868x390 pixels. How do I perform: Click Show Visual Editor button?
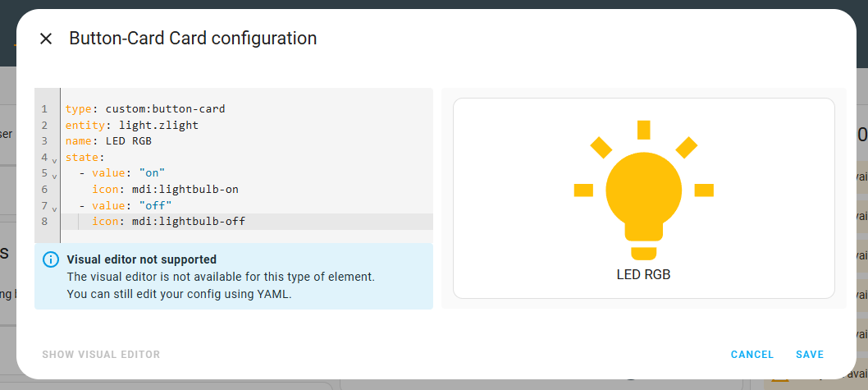tap(101, 355)
